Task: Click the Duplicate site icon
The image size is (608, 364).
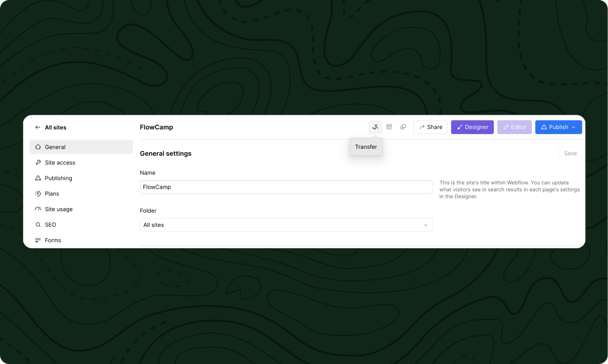Action: pyautogui.click(x=403, y=127)
